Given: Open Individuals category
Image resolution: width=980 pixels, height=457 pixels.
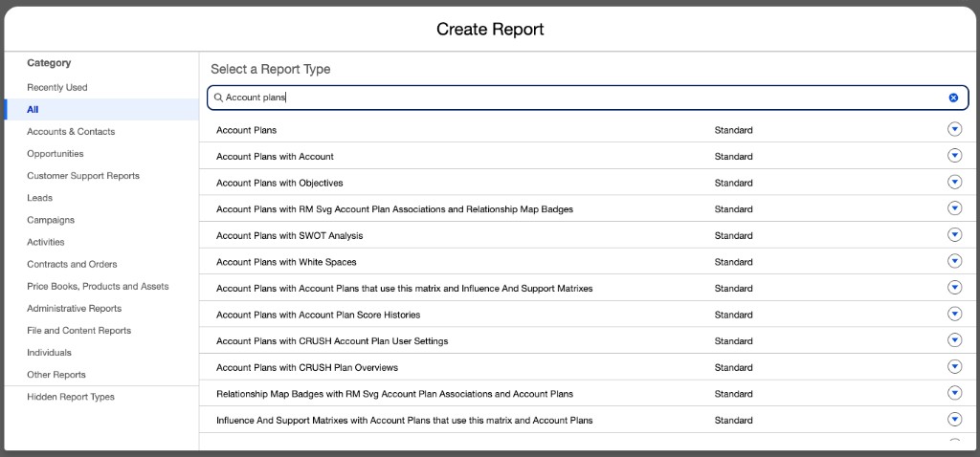Looking at the screenshot, I should point(50,353).
